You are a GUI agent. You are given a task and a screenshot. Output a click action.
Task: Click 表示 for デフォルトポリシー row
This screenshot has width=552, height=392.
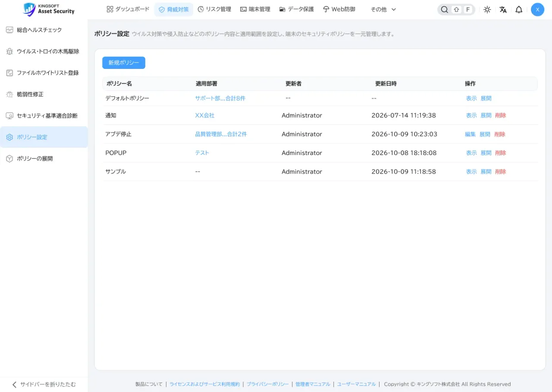471,98
